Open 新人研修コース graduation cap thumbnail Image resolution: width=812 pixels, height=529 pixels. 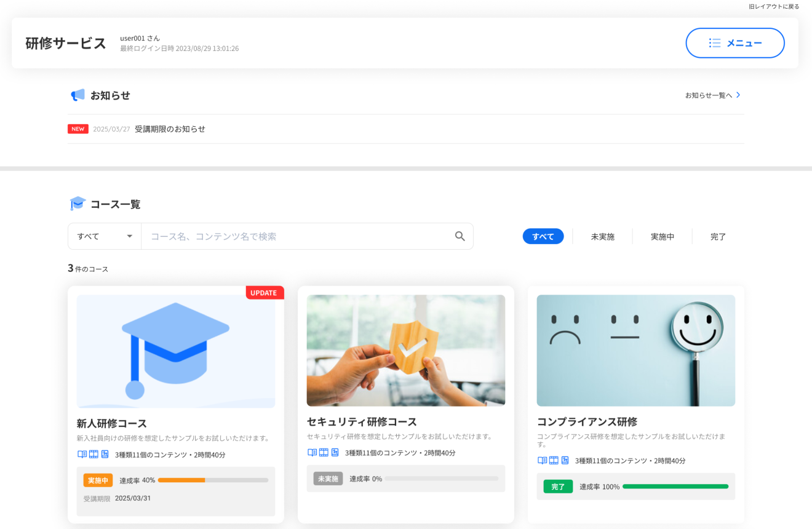point(176,351)
